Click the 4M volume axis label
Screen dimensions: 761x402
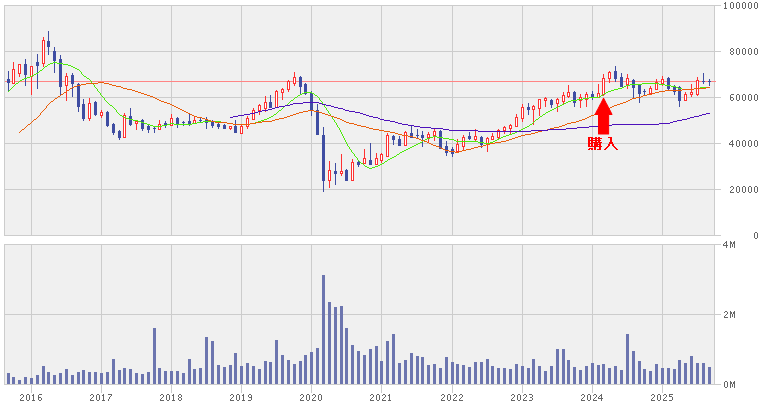(x=729, y=245)
